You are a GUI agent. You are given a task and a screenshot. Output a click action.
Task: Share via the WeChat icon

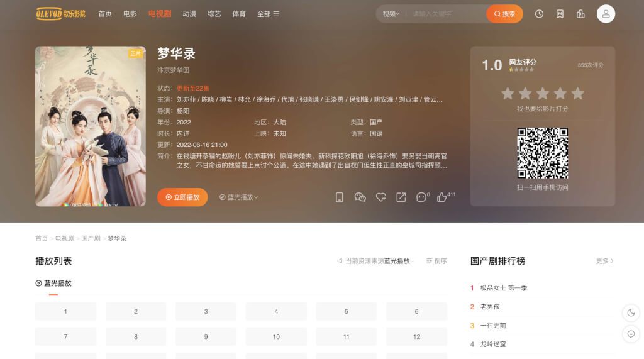click(x=360, y=197)
